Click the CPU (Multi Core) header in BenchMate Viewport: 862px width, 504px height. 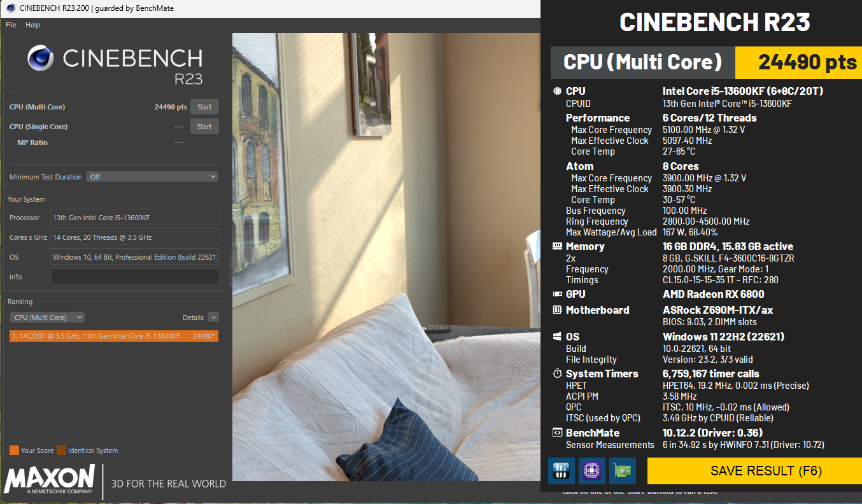[642, 62]
